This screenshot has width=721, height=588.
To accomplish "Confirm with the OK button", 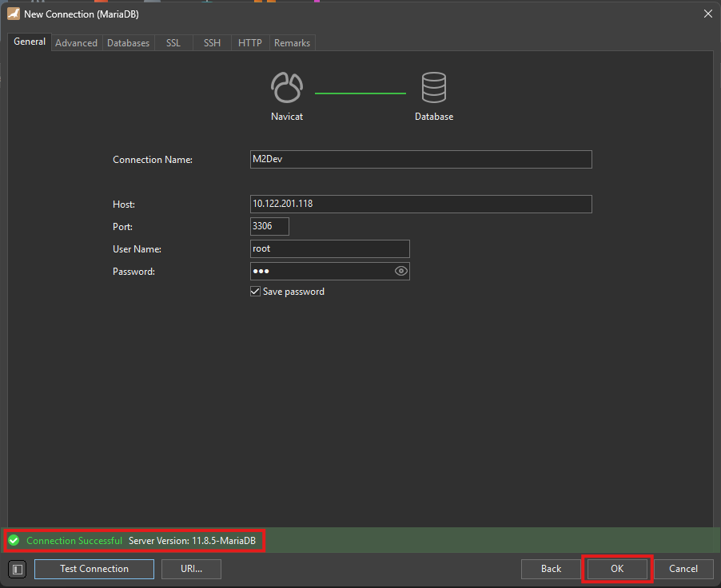I will click(617, 569).
